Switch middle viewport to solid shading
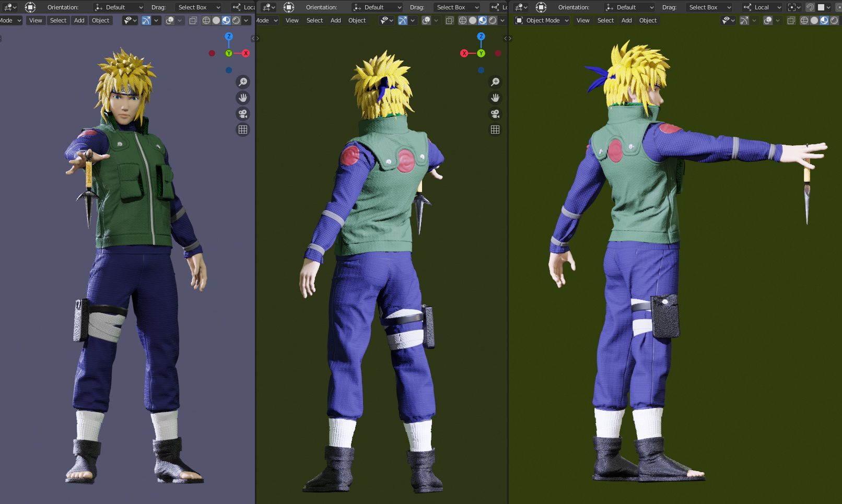 coord(473,20)
